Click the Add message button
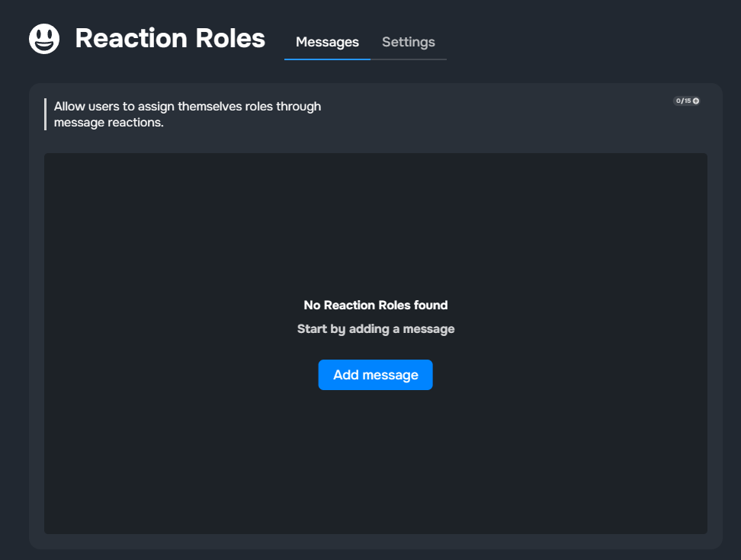 click(x=375, y=375)
